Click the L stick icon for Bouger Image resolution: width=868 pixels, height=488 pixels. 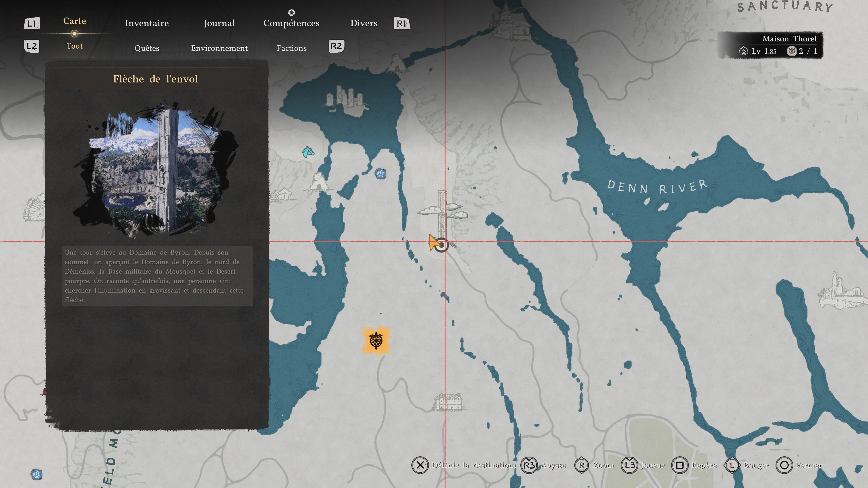pyautogui.click(x=732, y=465)
